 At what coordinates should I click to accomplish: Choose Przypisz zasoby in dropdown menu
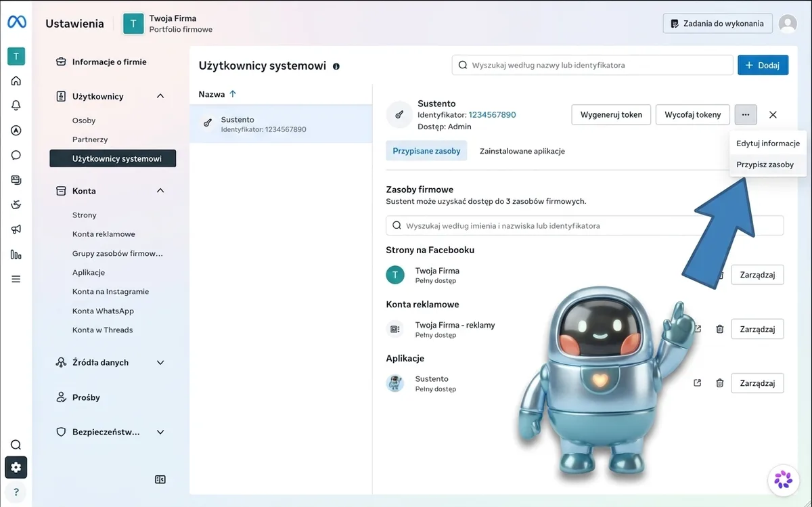pyautogui.click(x=768, y=164)
